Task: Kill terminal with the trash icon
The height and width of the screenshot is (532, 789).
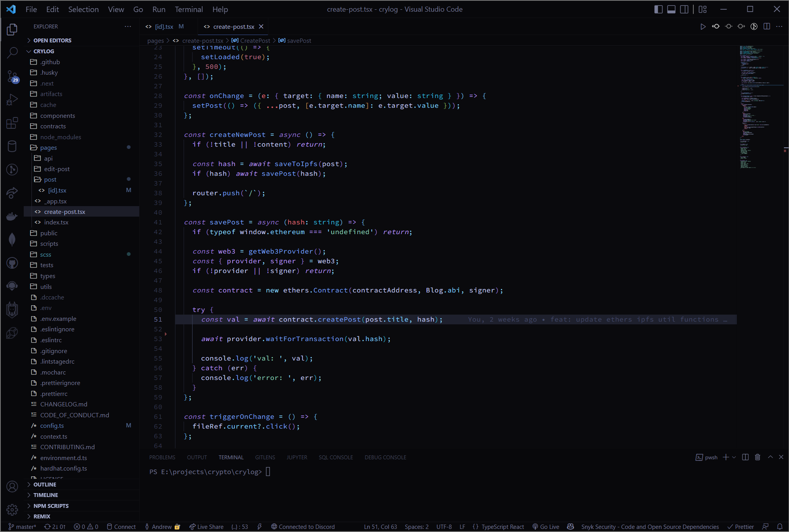Action: [x=758, y=457]
